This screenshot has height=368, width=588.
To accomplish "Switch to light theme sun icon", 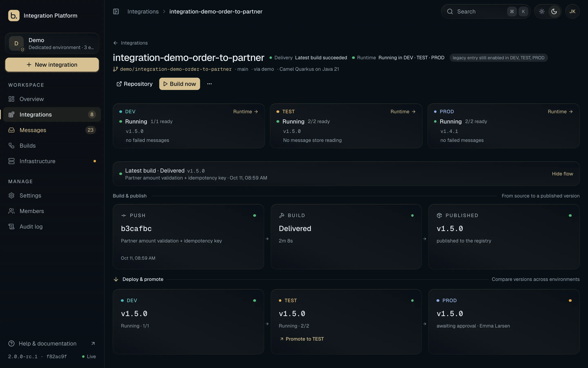I will [542, 11].
